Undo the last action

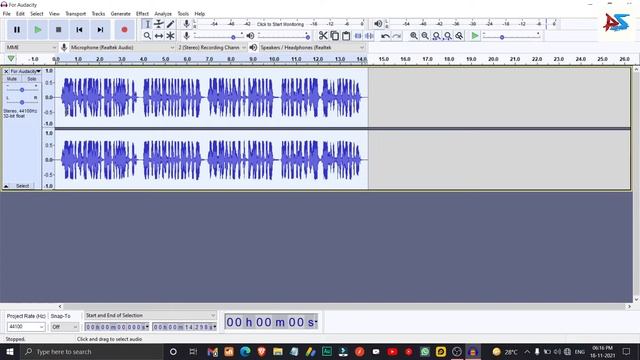point(385,36)
